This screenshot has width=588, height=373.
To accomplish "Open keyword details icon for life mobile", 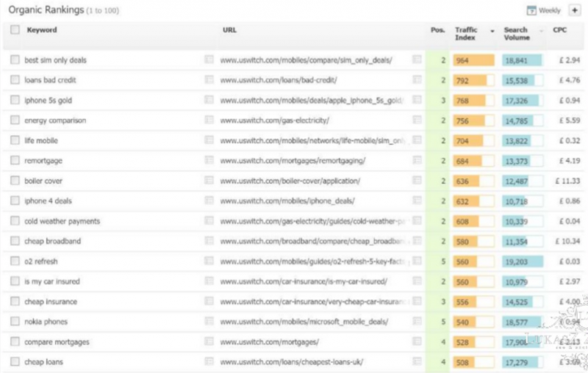I will tap(209, 140).
